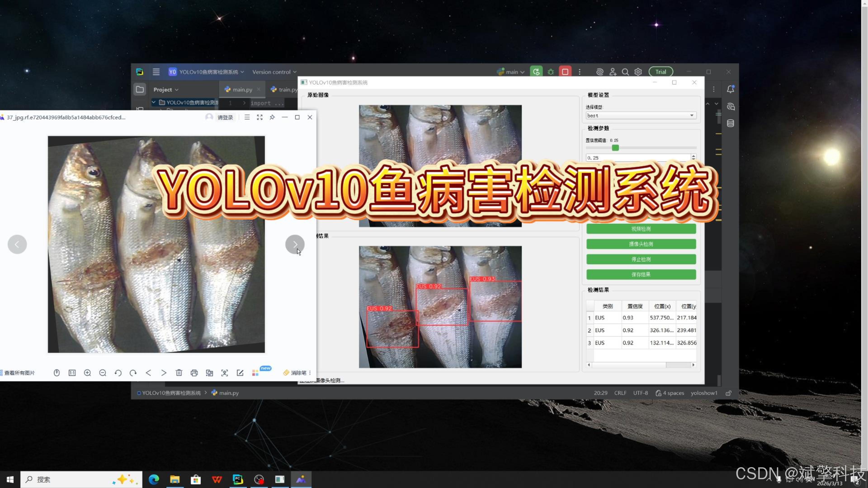Open the 'best' model selection dropdown

641,115
